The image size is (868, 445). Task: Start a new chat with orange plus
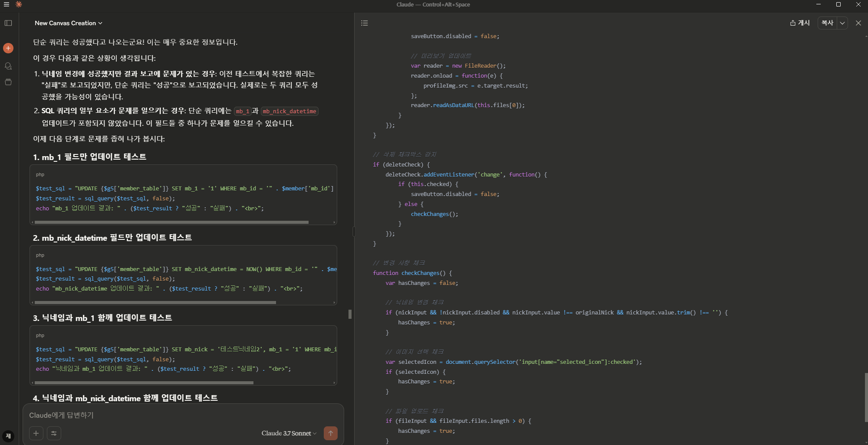pos(8,48)
